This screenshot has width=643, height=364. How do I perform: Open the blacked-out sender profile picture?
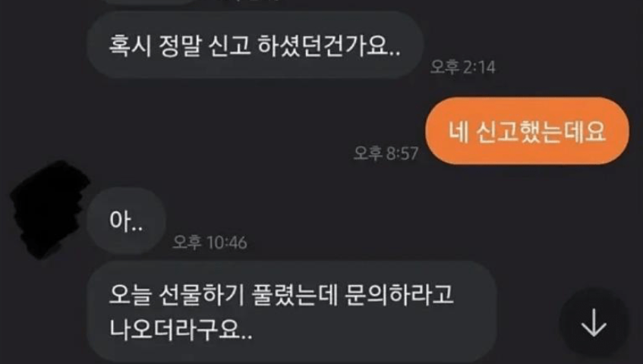point(50,209)
